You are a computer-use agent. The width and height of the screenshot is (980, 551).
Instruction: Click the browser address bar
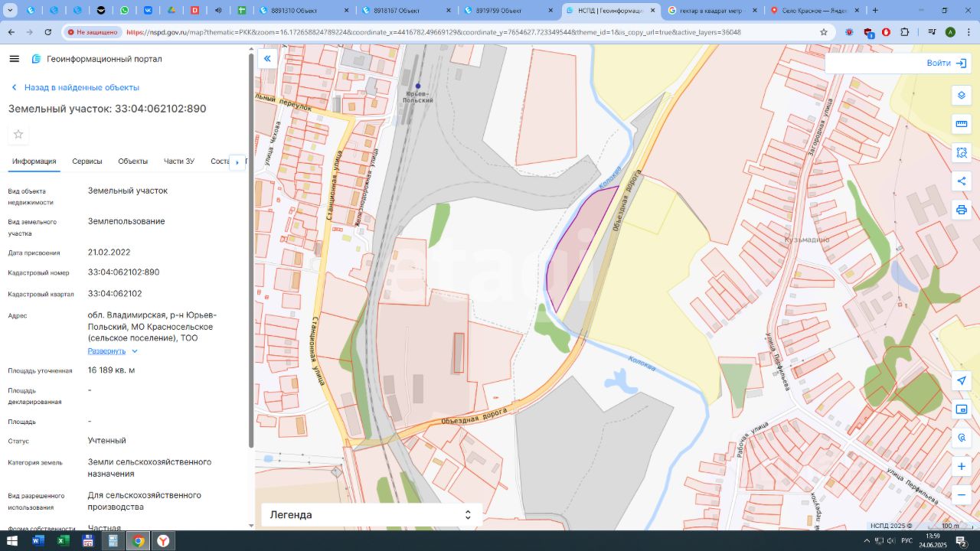tap(469, 32)
